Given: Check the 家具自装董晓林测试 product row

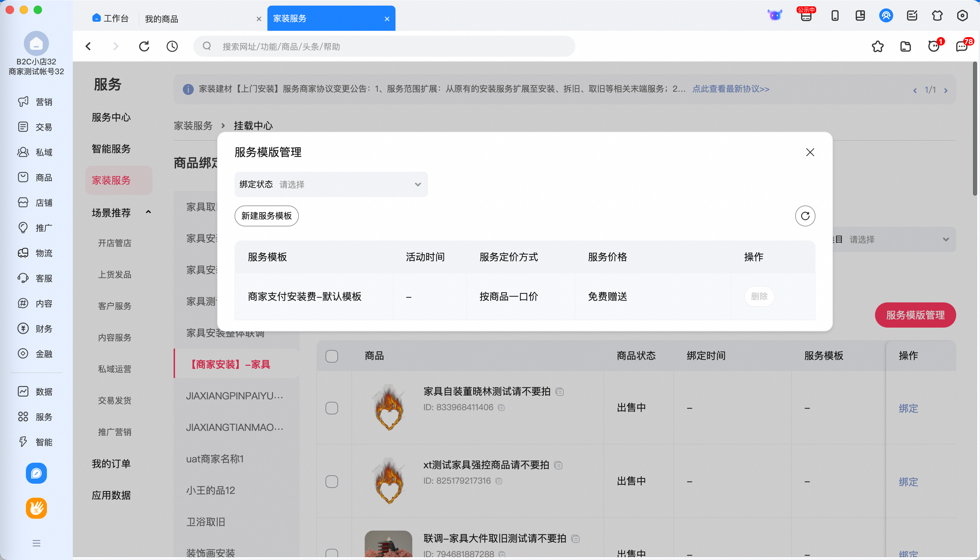Looking at the screenshot, I should click(x=331, y=408).
